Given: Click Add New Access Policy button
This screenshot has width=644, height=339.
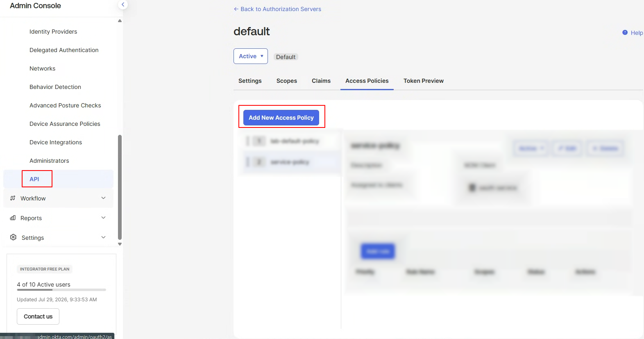Looking at the screenshot, I should point(281,118).
